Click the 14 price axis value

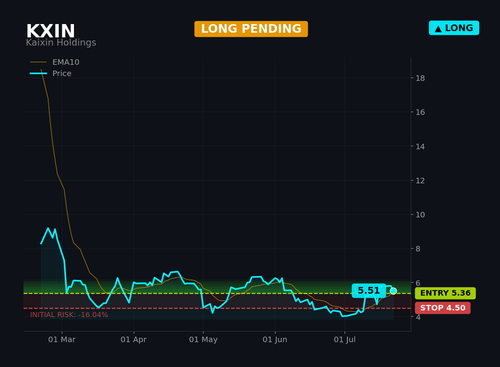pyautogui.click(x=420, y=146)
